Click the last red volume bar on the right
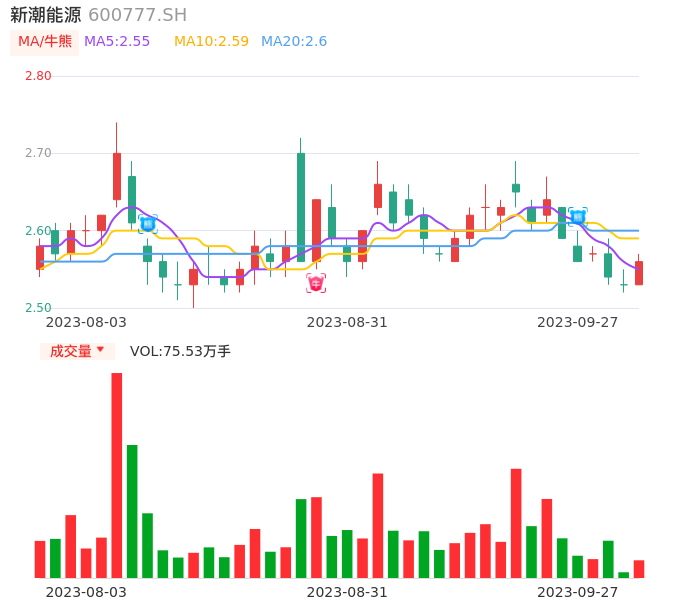 [x=639, y=569]
